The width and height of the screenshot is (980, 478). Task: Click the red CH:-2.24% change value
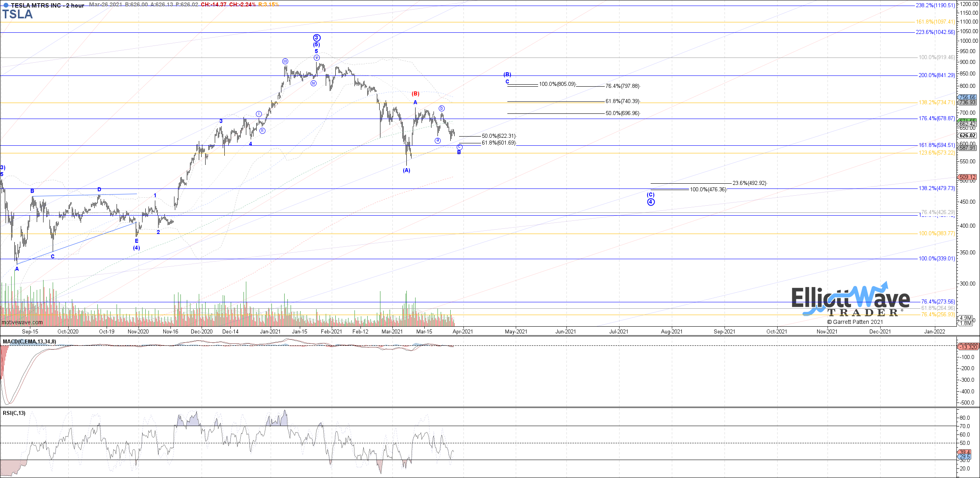click(x=242, y=5)
